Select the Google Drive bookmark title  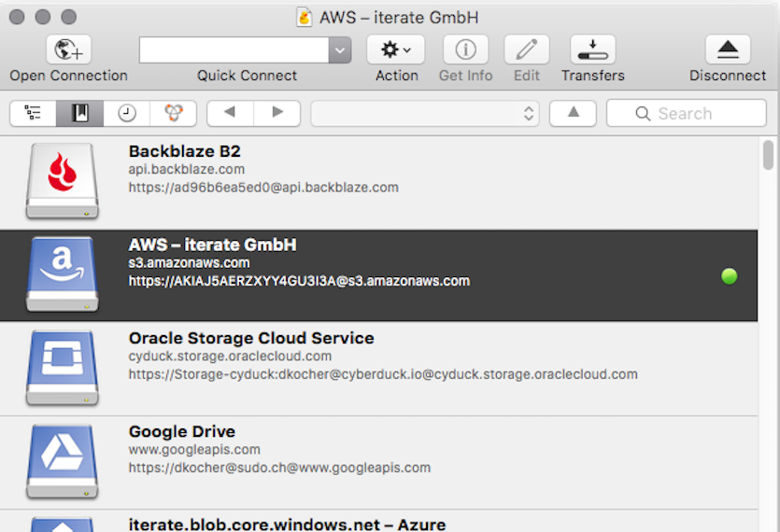coord(182,431)
